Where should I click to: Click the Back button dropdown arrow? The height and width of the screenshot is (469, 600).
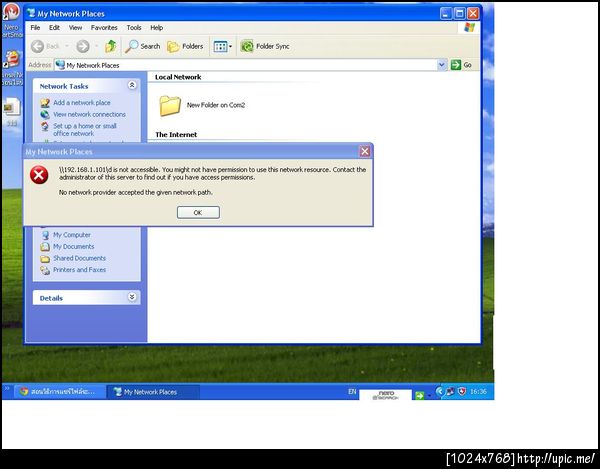[x=67, y=46]
